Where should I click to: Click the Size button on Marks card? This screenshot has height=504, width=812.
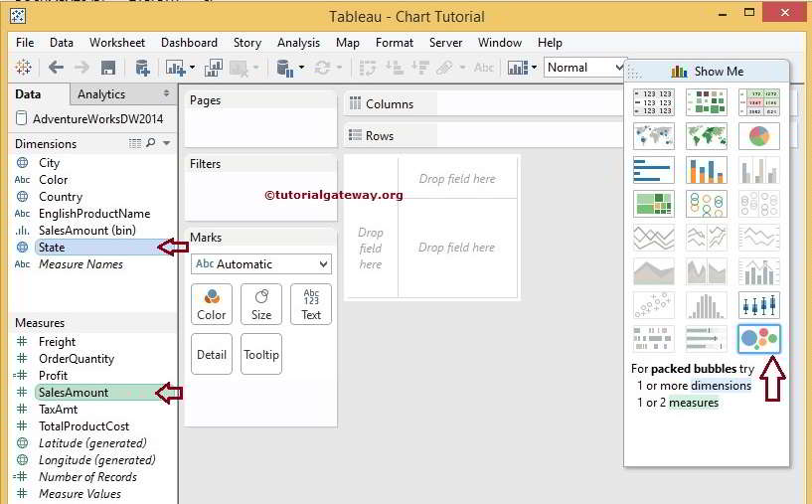pos(261,304)
